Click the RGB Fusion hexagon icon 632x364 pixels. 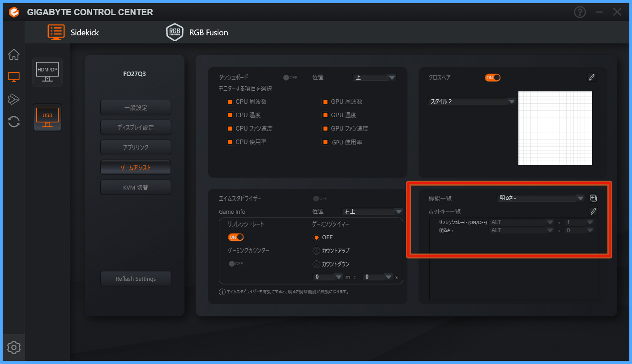click(x=175, y=32)
